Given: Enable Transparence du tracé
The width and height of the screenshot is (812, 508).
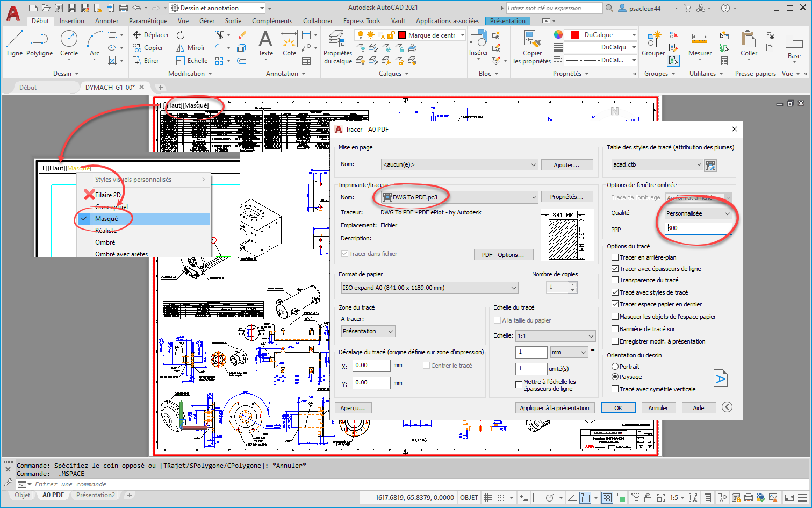Looking at the screenshot, I should coord(615,280).
